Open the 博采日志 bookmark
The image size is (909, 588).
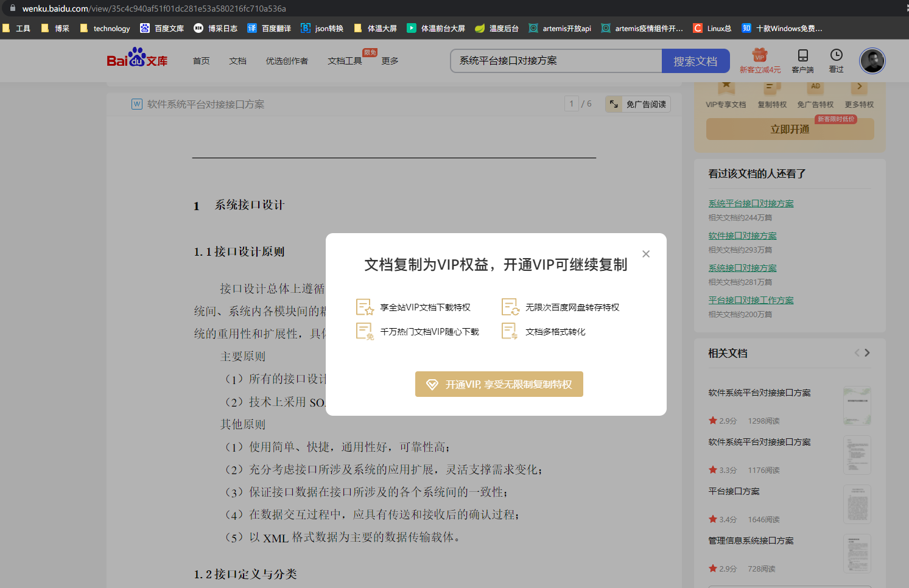click(216, 28)
